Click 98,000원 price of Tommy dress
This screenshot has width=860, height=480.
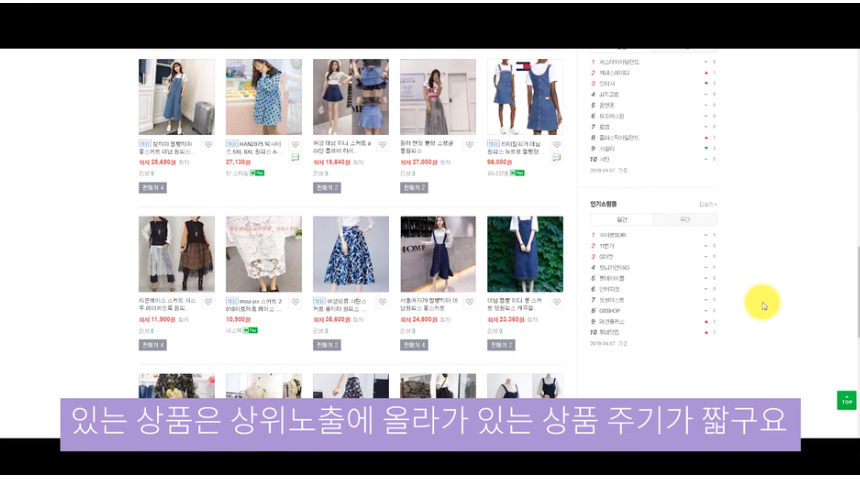click(499, 162)
